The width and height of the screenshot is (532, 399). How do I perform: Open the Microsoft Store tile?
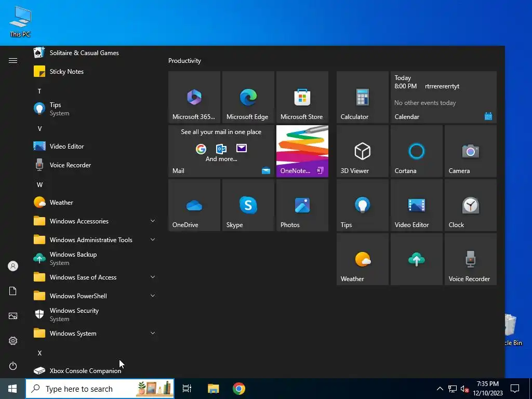302,97
